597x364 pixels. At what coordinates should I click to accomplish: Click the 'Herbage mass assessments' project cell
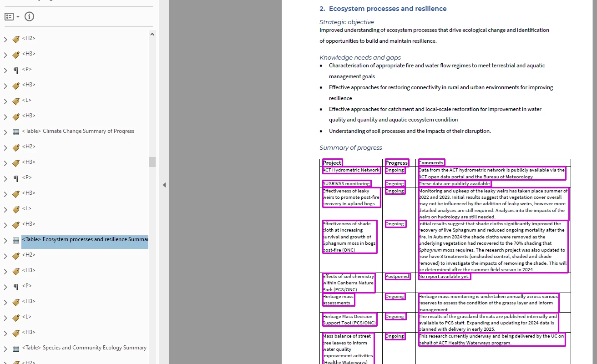[x=339, y=300]
